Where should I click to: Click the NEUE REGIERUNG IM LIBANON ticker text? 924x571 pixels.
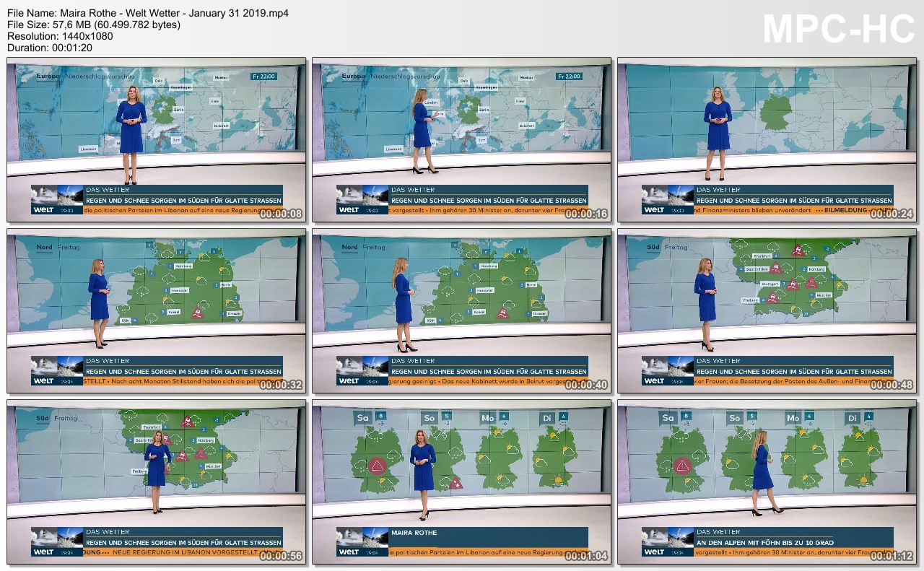tap(185, 552)
